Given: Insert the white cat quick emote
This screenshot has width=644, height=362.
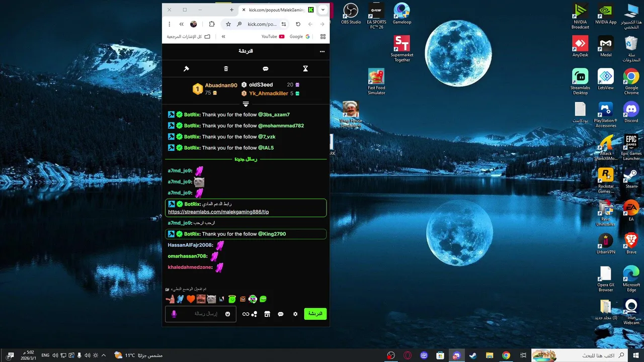Looking at the screenshot, I should pos(212,299).
